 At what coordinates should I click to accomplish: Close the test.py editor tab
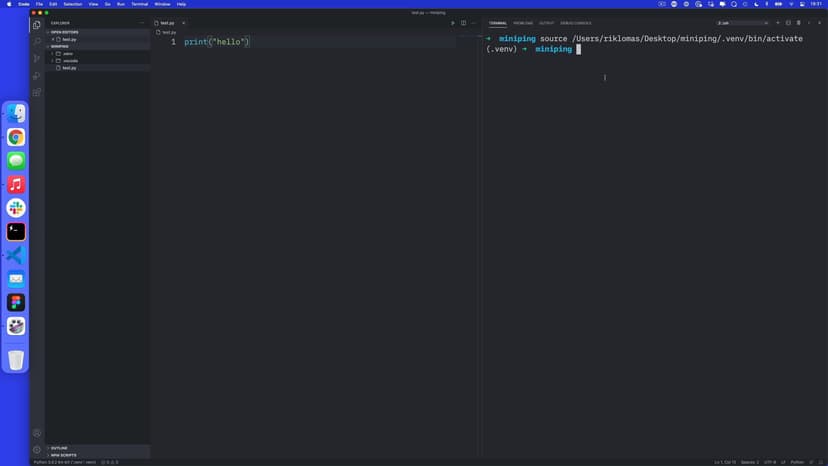(183, 23)
